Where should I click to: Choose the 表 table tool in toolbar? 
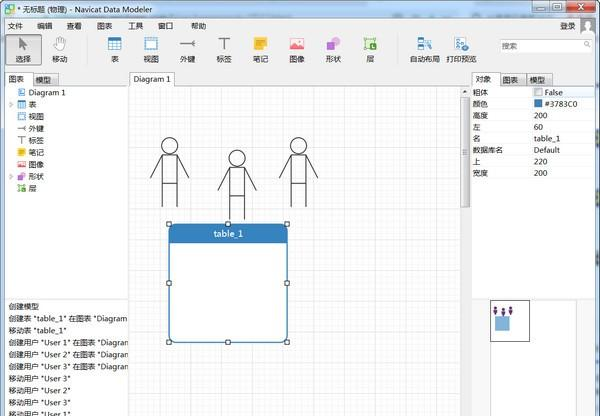[x=114, y=50]
